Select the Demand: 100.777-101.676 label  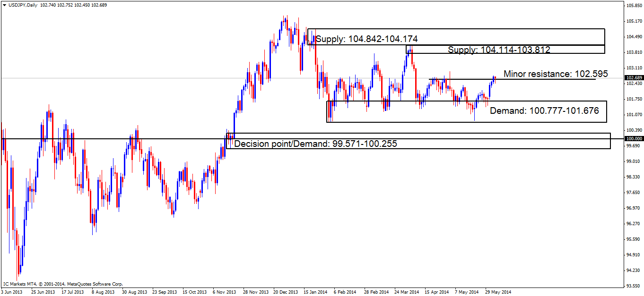point(544,111)
